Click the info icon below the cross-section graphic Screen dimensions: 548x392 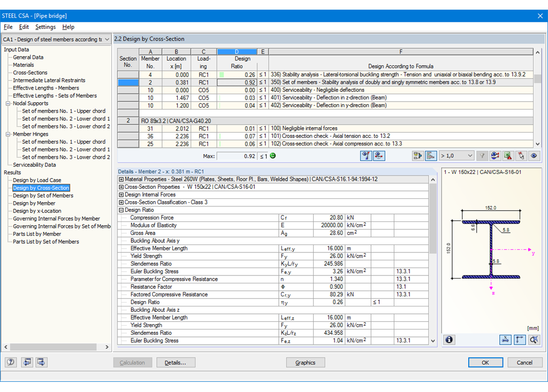click(x=448, y=340)
